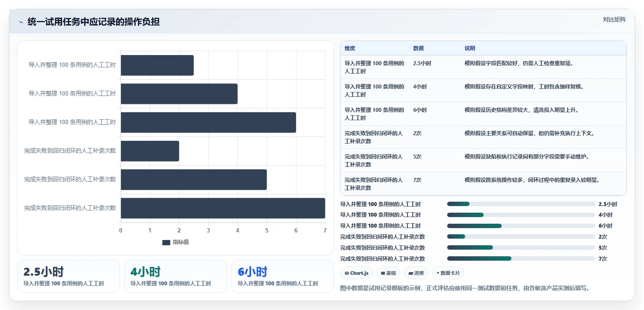
Task: Click the chart bar ending at 5
Action: (x=194, y=180)
